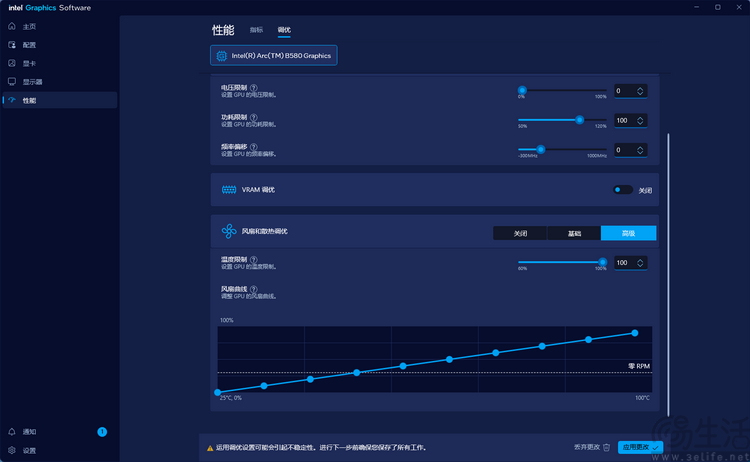Minimize the Intel Graphics Software window
The height and width of the screenshot is (462, 750).
point(696,7)
